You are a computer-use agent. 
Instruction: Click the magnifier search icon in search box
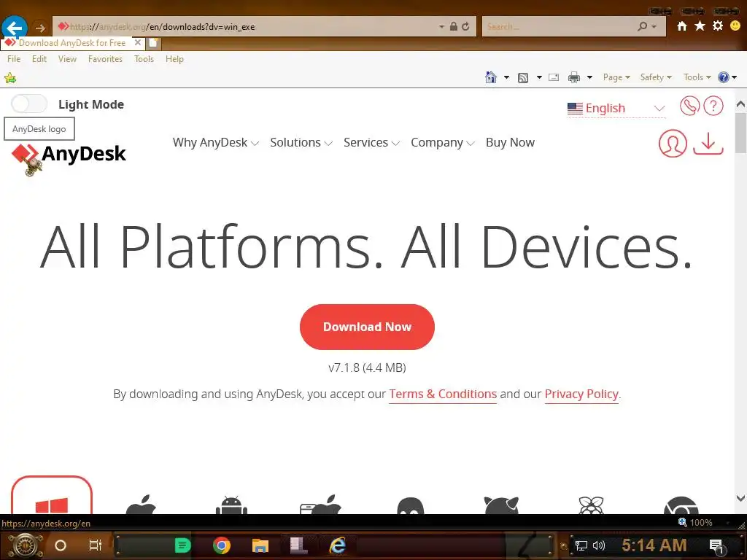(642, 27)
